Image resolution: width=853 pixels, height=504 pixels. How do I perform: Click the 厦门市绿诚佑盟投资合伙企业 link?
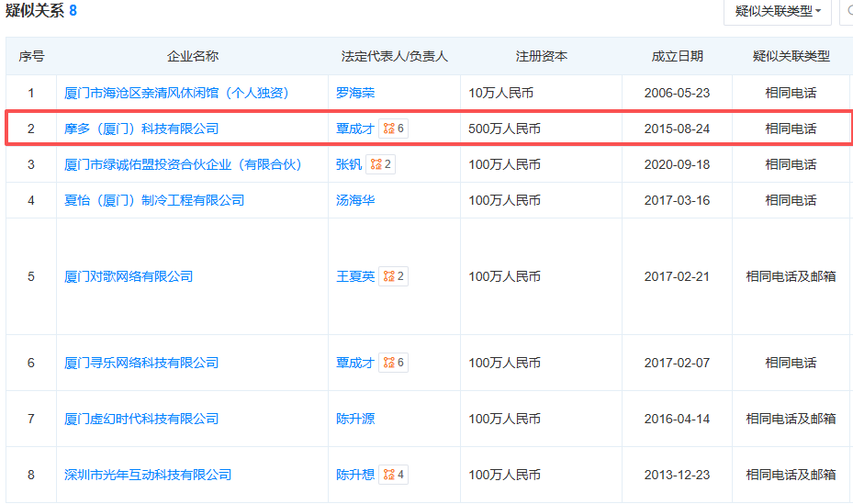coord(183,164)
